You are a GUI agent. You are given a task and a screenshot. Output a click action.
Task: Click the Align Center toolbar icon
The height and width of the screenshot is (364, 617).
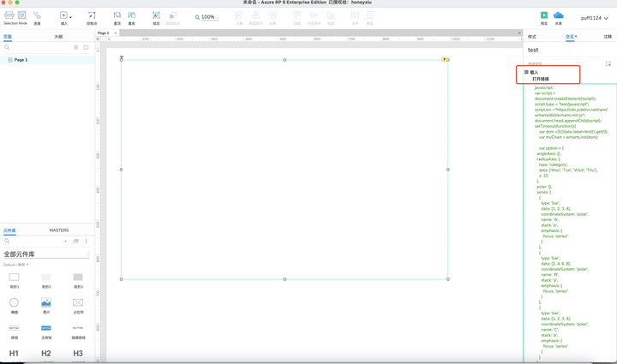pos(255,15)
